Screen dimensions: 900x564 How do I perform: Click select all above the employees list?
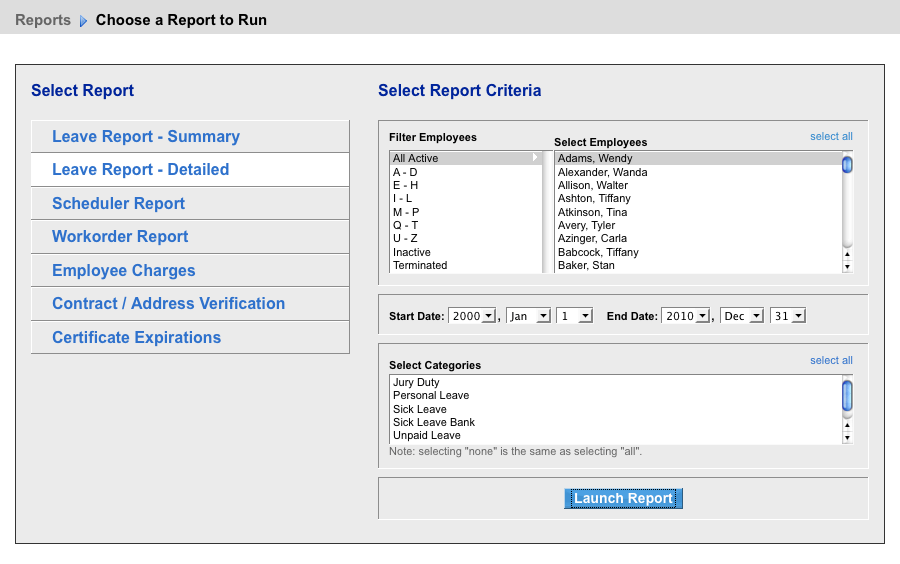coord(831,137)
